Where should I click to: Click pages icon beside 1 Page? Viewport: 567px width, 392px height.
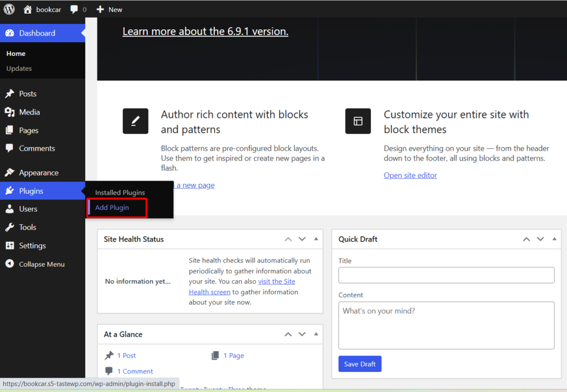pyautogui.click(x=215, y=355)
